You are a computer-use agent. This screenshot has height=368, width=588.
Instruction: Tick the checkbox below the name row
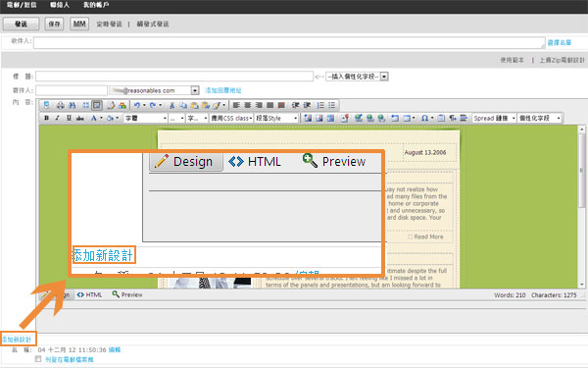[x=38, y=359]
